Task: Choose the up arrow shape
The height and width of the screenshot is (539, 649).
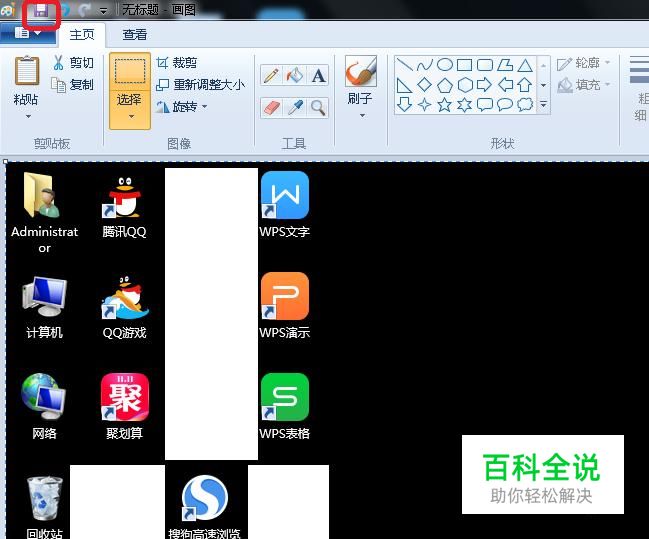Action: tap(525, 85)
